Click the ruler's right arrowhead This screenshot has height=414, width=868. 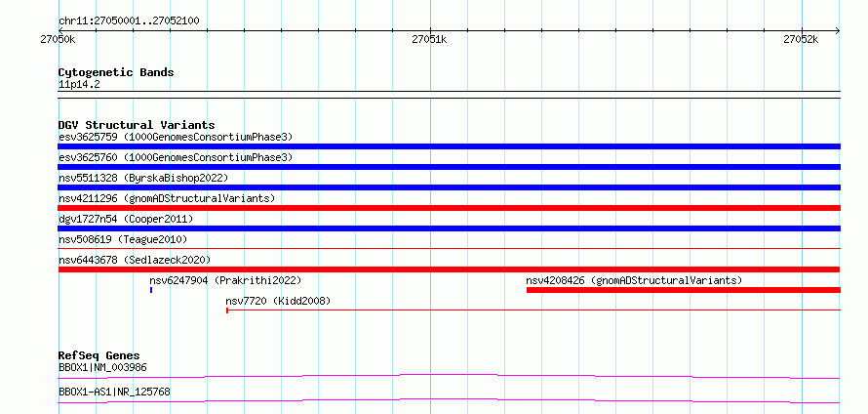tap(837, 31)
